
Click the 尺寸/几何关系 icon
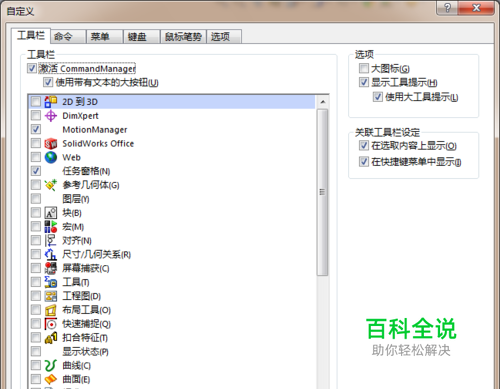pos(51,255)
